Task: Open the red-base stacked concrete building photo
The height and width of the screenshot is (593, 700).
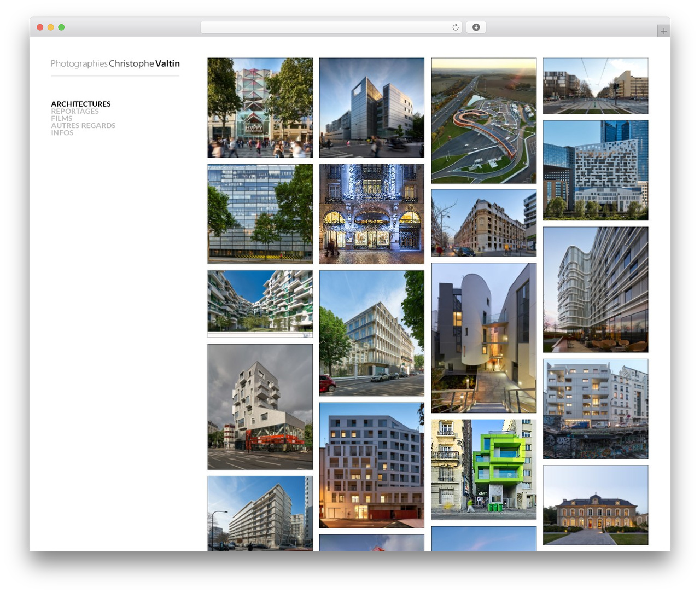Action: pyautogui.click(x=260, y=406)
